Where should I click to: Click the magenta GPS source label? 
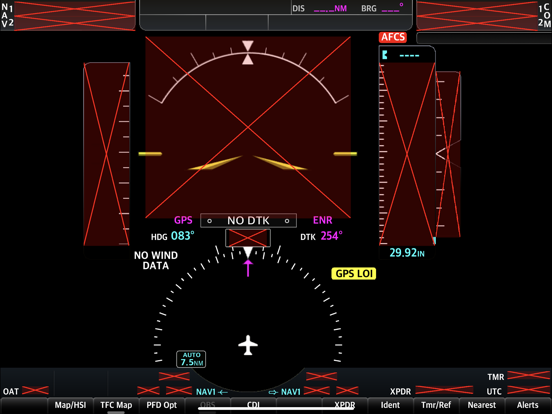[183, 220]
